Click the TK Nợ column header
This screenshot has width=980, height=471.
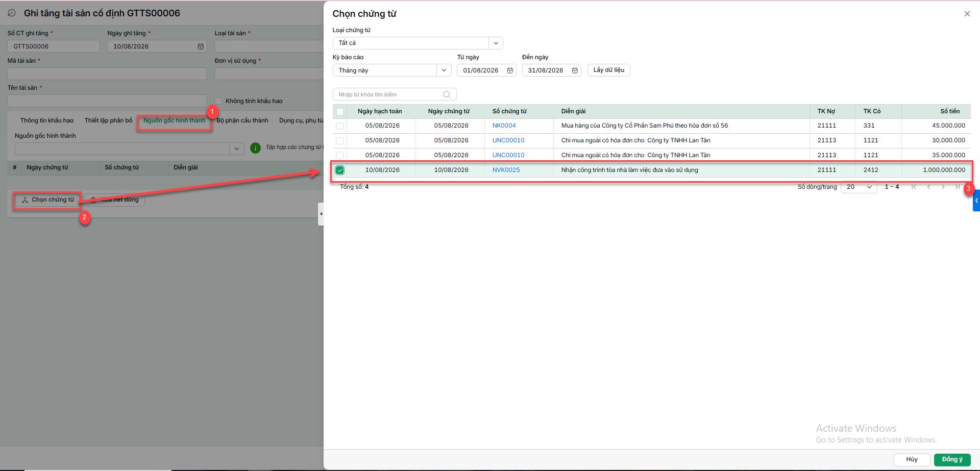[826, 111]
